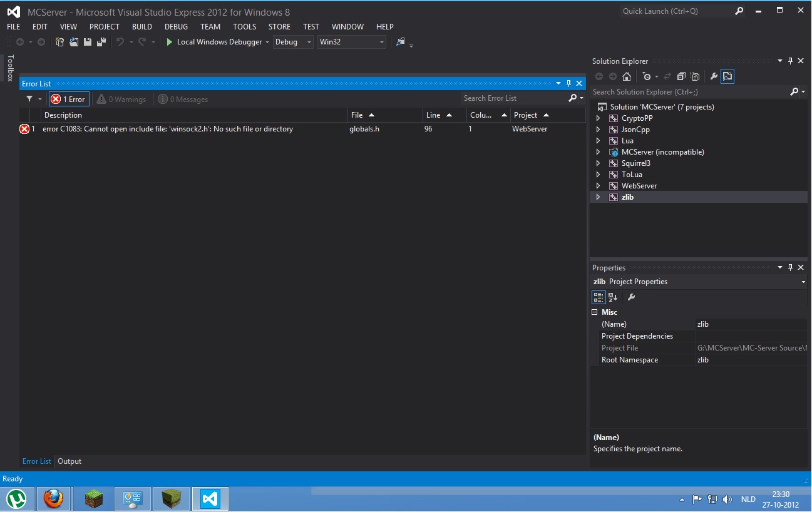The height and width of the screenshot is (512, 812).
Task: Sort the error list by File column
Action: [357, 115]
